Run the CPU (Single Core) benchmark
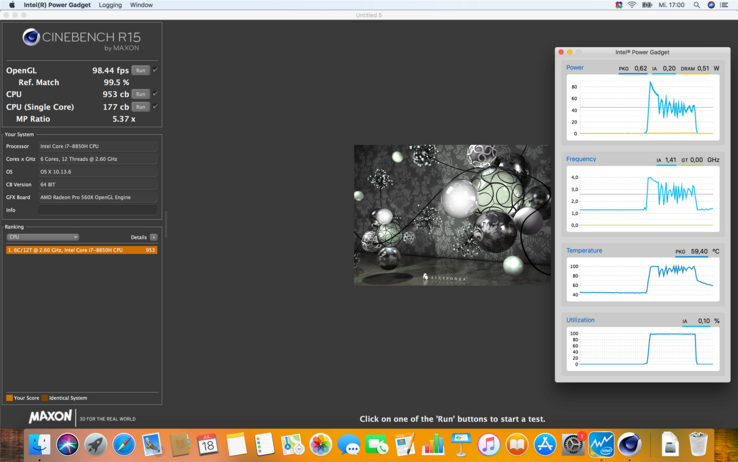Screen dimensions: 738x462 click(x=140, y=107)
